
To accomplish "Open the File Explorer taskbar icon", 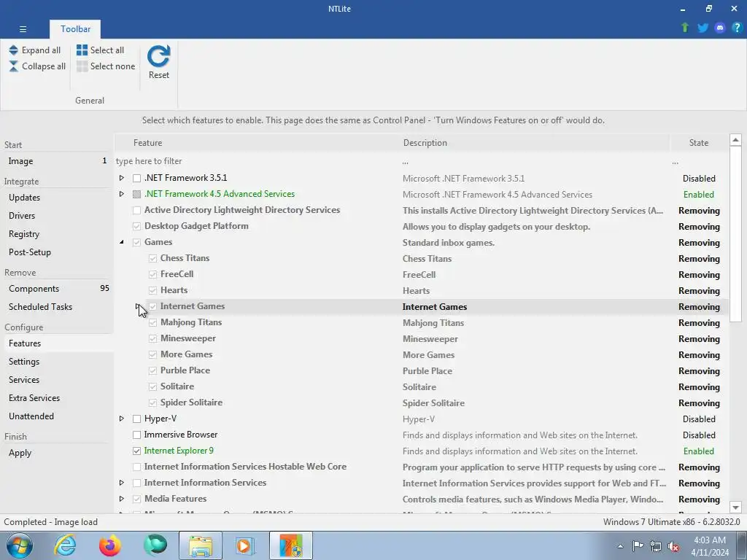I will click(201, 545).
